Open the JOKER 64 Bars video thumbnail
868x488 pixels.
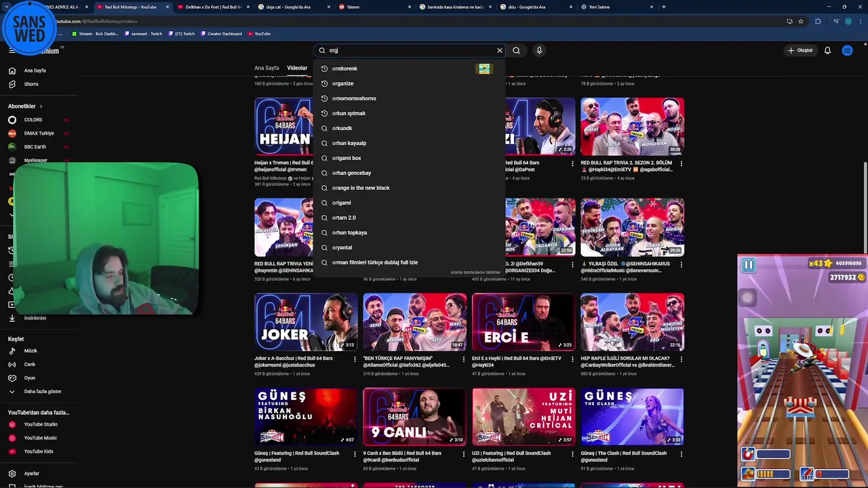[x=306, y=322]
